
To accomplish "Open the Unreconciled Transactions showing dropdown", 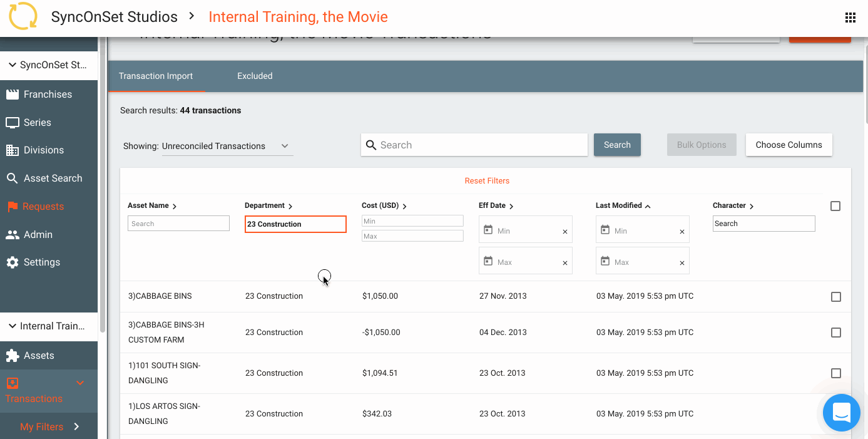I will point(227,146).
